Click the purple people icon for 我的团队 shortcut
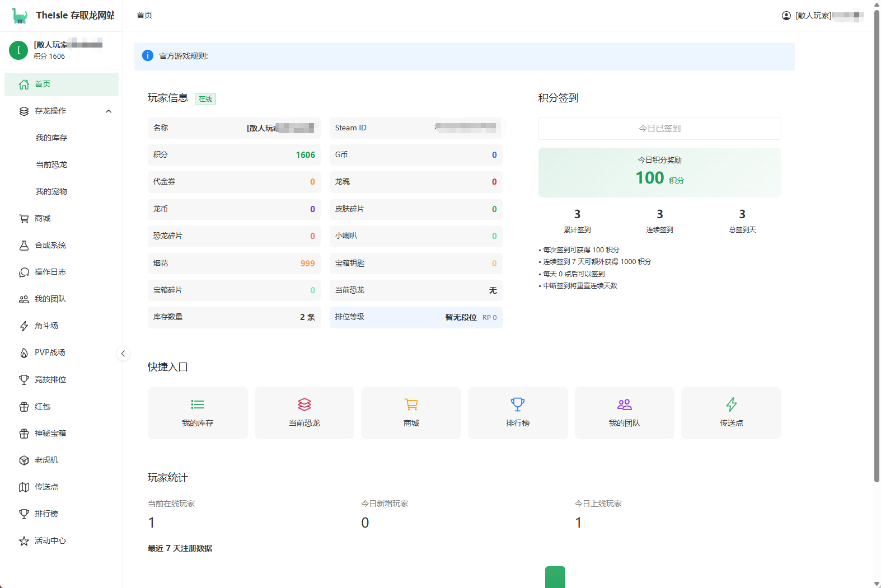This screenshot has width=881, height=588. [625, 404]
